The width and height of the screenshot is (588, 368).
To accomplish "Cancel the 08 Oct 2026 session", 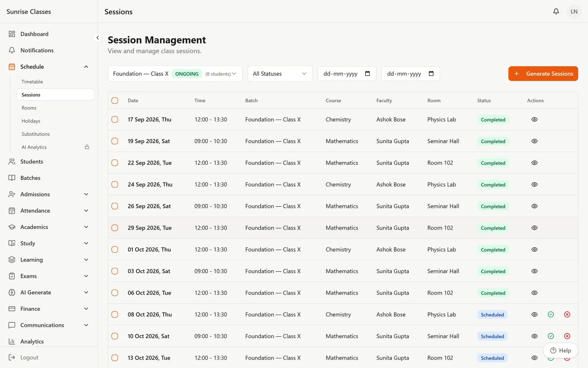I will coord(567,315).
